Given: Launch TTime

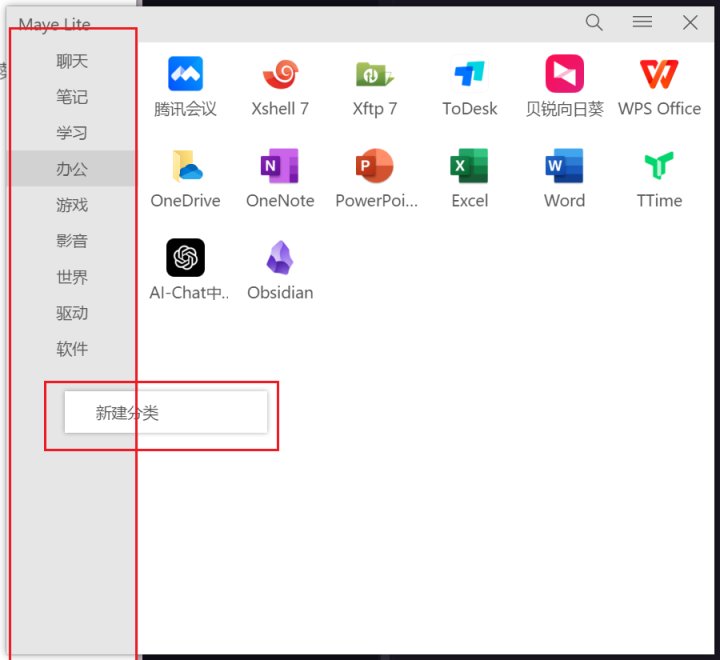Looking at the screenshot, I should point(659,166).
